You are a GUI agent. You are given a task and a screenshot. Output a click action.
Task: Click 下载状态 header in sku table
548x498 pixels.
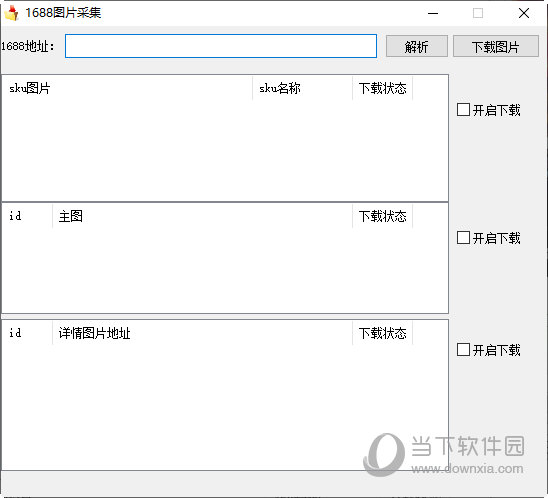382,88
